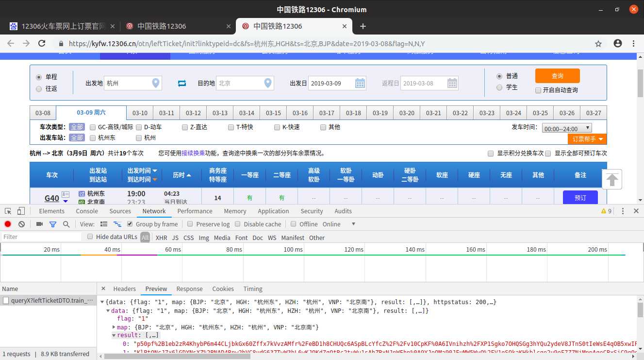
Task: Go back in browser history
Action: pyautogui.click(x=11, y=43)
